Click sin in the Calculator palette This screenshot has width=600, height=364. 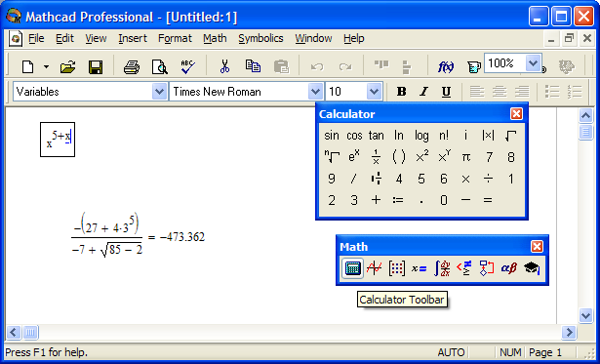(332, 136)
